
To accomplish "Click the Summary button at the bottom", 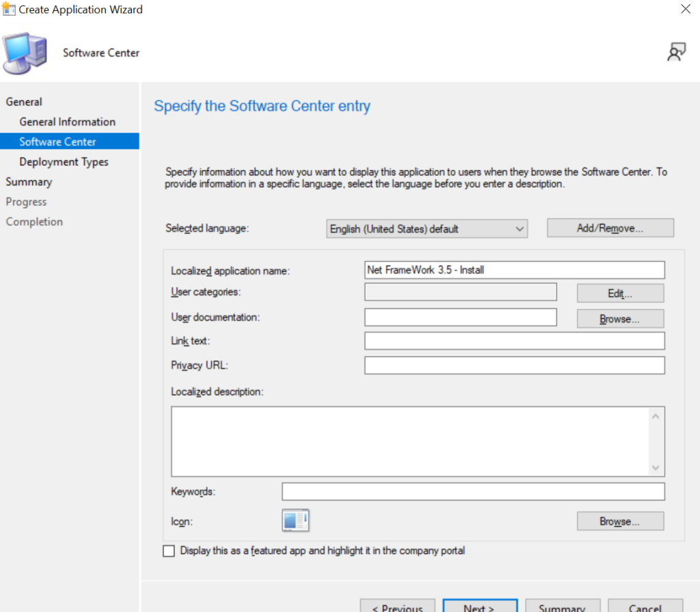I will coord(563,606).
